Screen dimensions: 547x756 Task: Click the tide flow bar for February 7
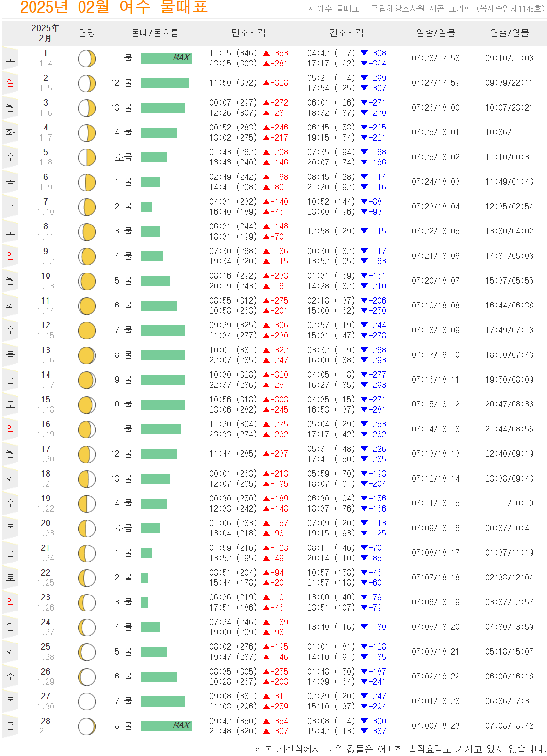click(146, 207)
